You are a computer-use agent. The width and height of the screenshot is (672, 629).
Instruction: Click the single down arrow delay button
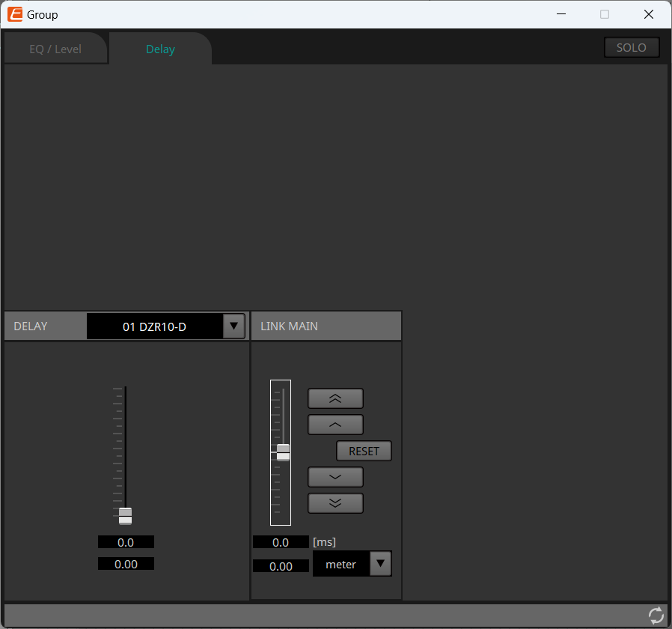[335, 477]
